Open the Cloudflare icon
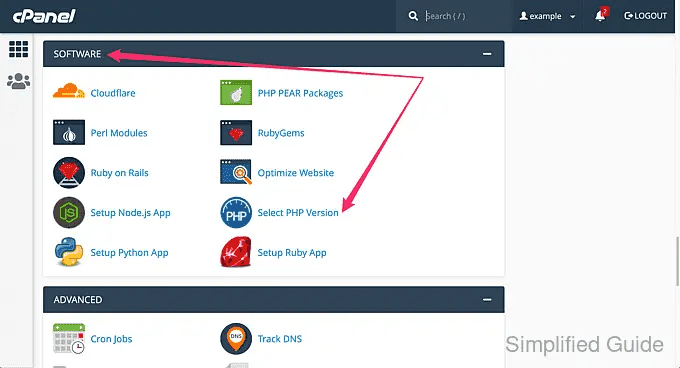 69,92
